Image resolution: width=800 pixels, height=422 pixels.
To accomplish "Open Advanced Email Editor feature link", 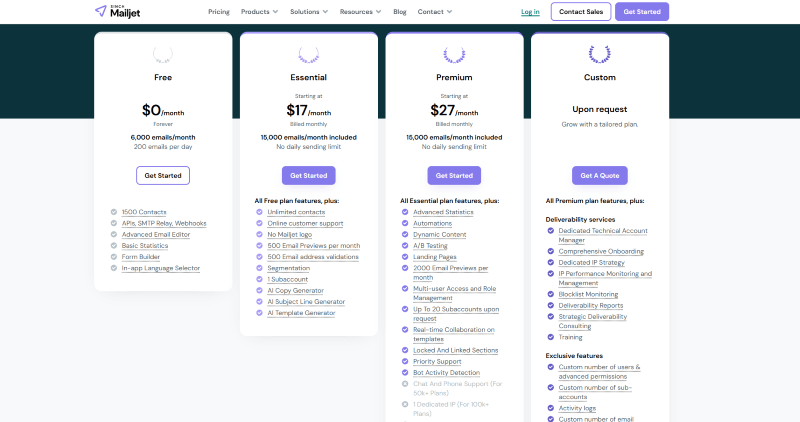I will [156, 235].
